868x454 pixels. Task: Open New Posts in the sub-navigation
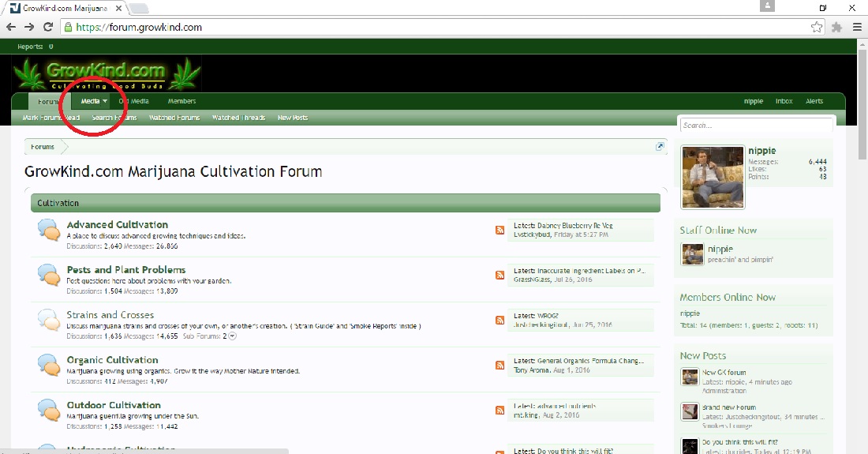click(x=292, y=118)
